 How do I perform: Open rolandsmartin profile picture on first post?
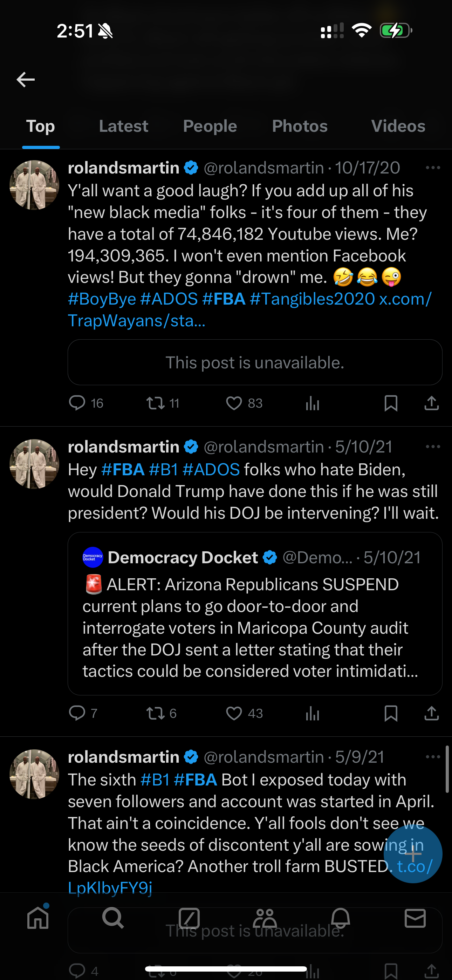point(34,185)
